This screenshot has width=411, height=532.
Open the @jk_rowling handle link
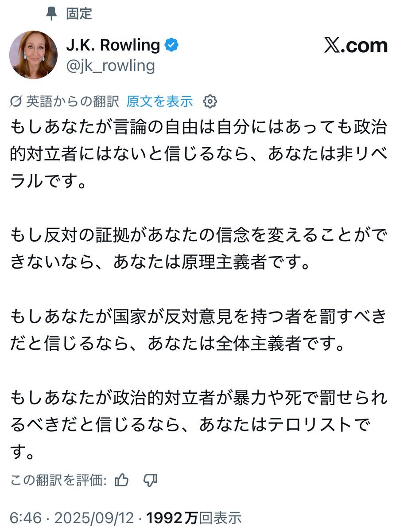point(110,66)
